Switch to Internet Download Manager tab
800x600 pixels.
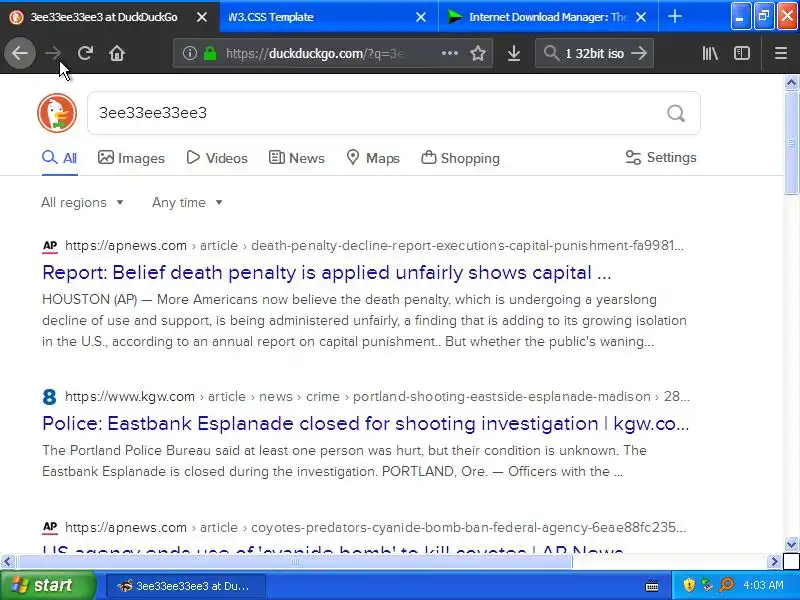pos(548,17)
